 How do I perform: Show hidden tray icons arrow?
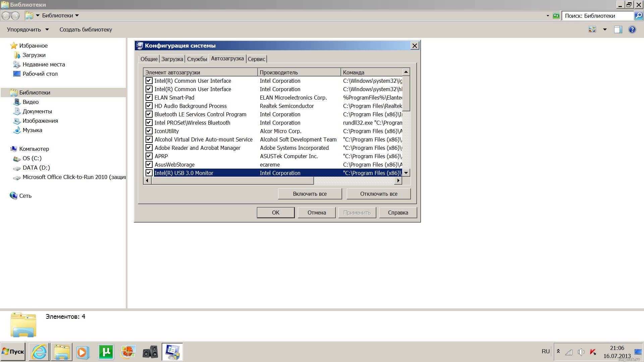pos(558,351)
